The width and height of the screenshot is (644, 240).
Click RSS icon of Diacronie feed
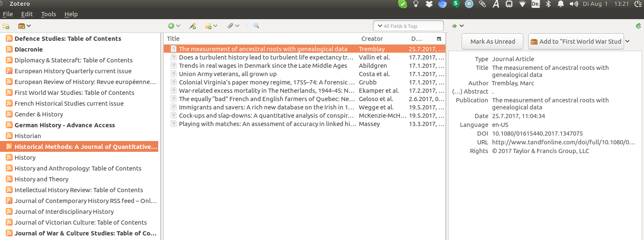click(x=9, y=49)
